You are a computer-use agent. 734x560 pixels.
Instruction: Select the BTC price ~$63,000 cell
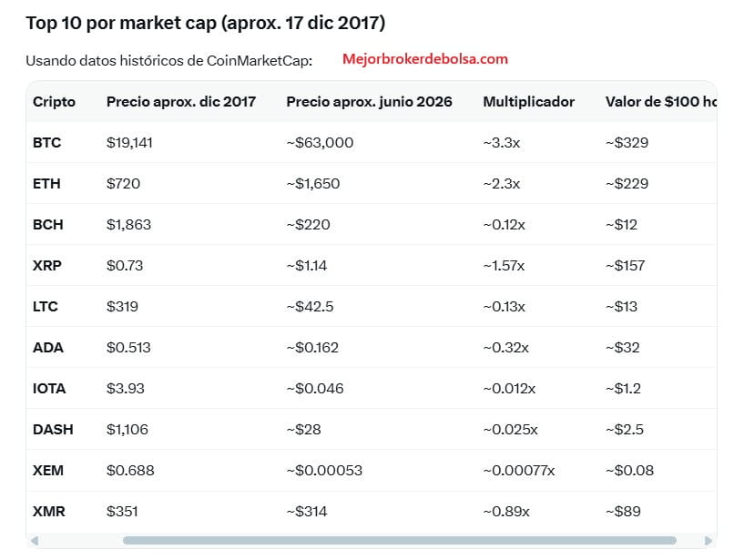point(320,142)
